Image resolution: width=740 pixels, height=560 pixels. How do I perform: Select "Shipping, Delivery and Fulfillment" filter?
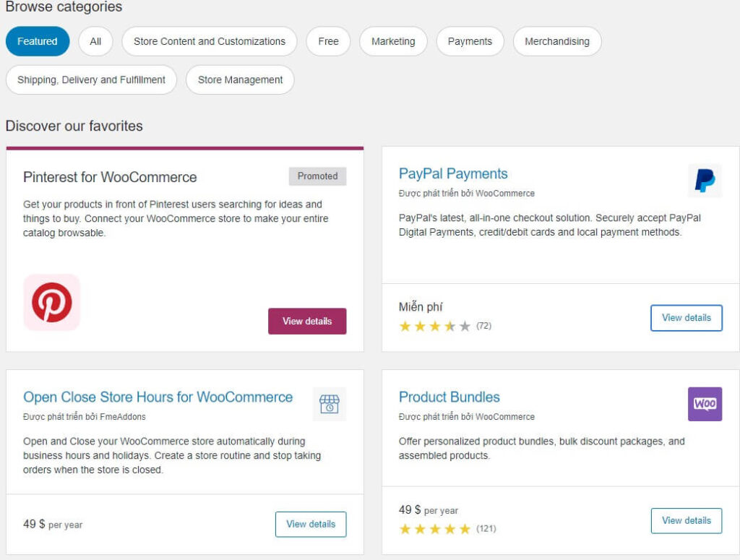tap(91, 79)
